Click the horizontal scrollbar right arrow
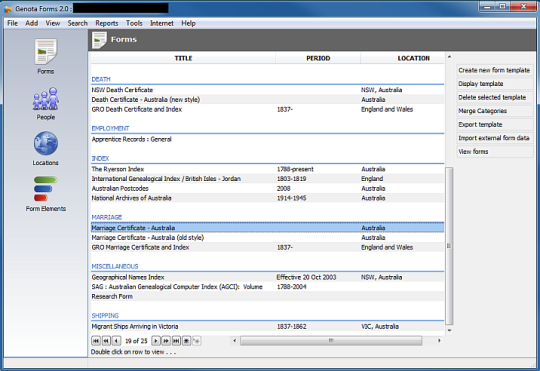540x371 pixels. coord(439,341)
